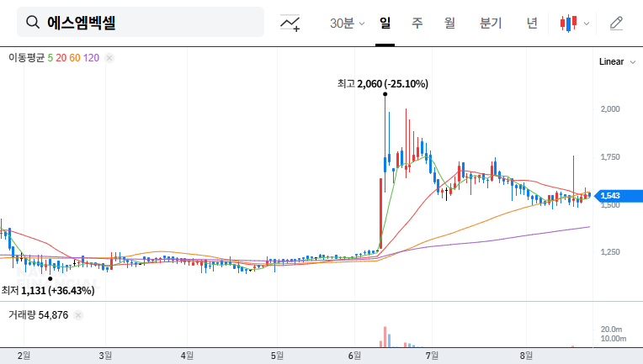Remove the 거래량 volume indicator

point(78,315)
